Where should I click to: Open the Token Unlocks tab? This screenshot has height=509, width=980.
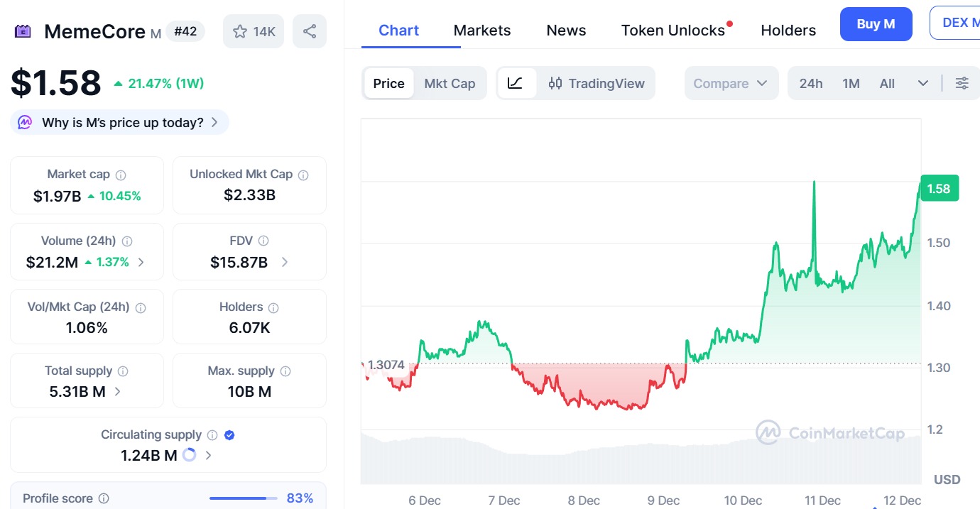pos(673,31)
